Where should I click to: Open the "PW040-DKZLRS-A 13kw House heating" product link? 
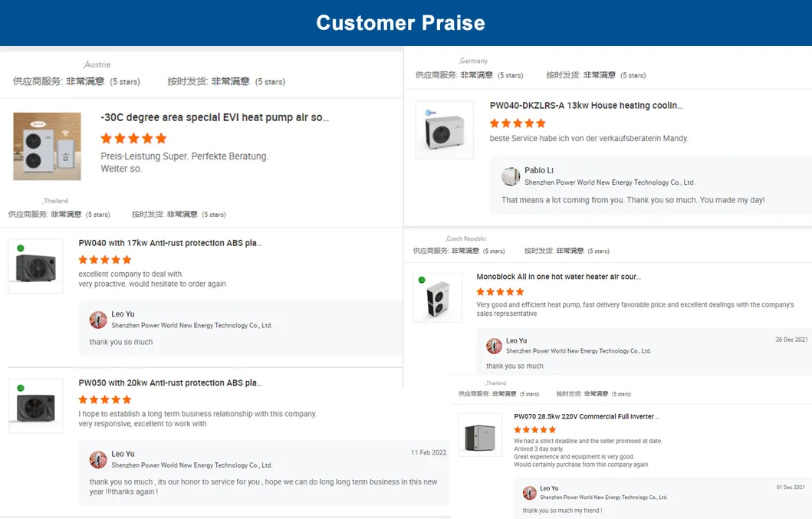586,106
